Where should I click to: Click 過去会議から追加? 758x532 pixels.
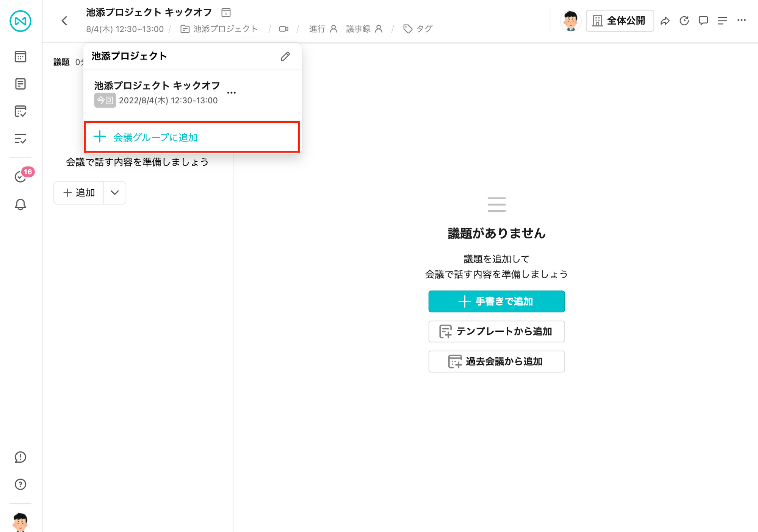click(x=496, y=362)
